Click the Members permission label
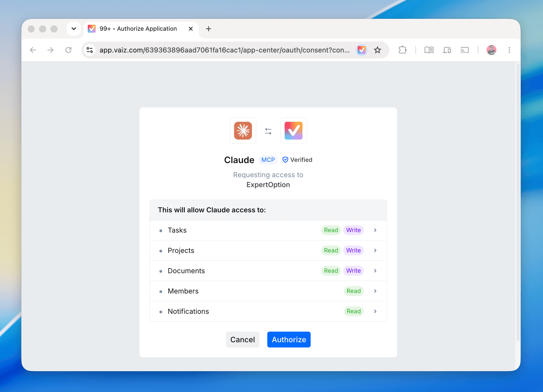 coord(183,291)
